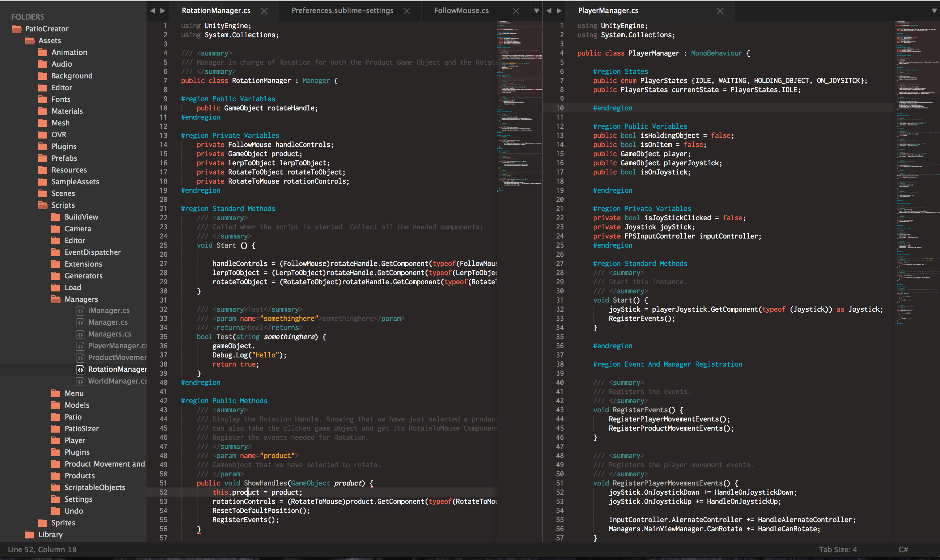The width and height of the screenshot is (940, 560).
Task: Open the left pane tab list dropdown arrow
Action: (x=536, y=11)
